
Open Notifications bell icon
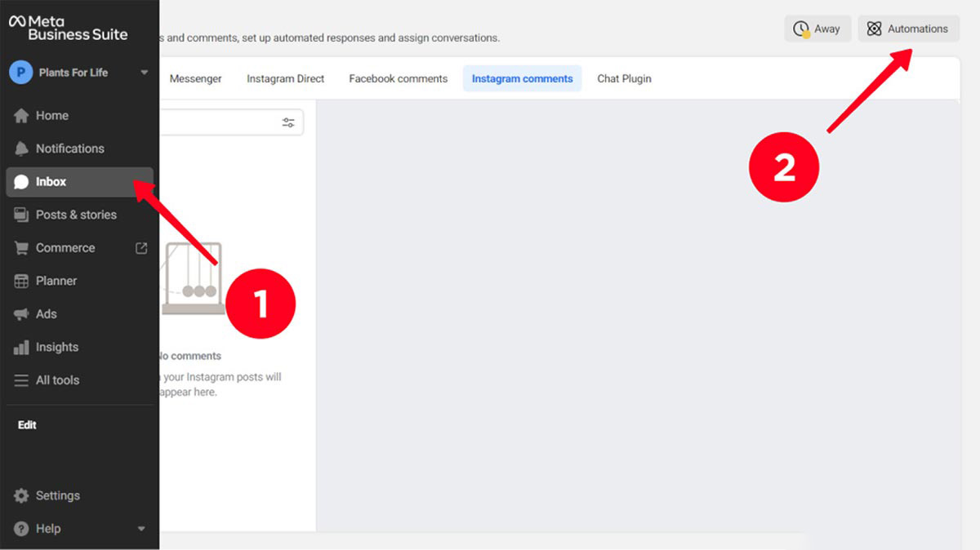tap(21, 149)
